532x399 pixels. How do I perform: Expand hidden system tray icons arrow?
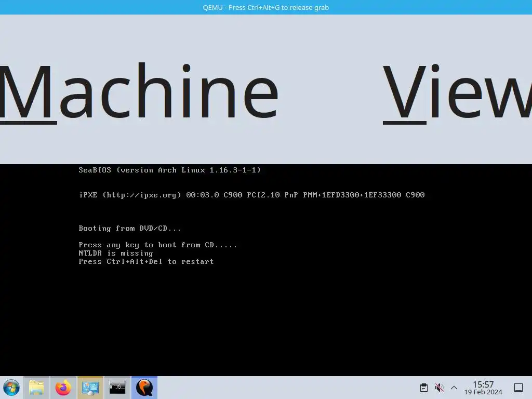tap(454, 388)
